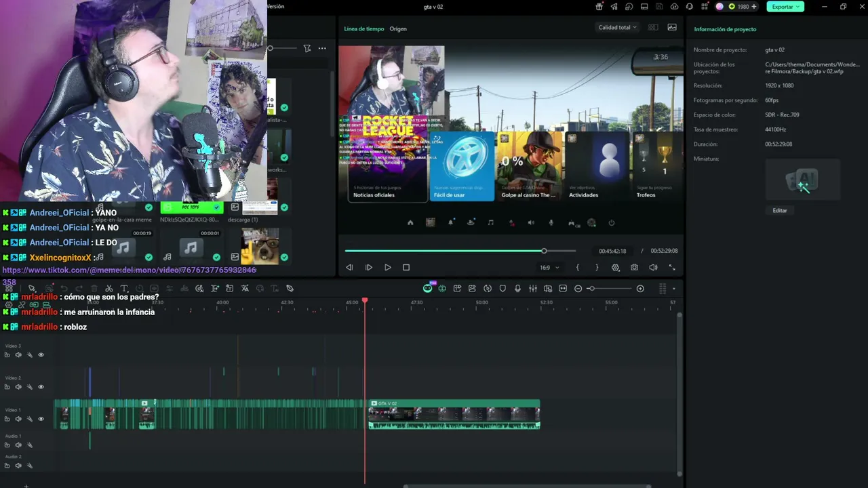Open the gift rewards icon
This screenshot has width=868, height=488.
point(599,7)
